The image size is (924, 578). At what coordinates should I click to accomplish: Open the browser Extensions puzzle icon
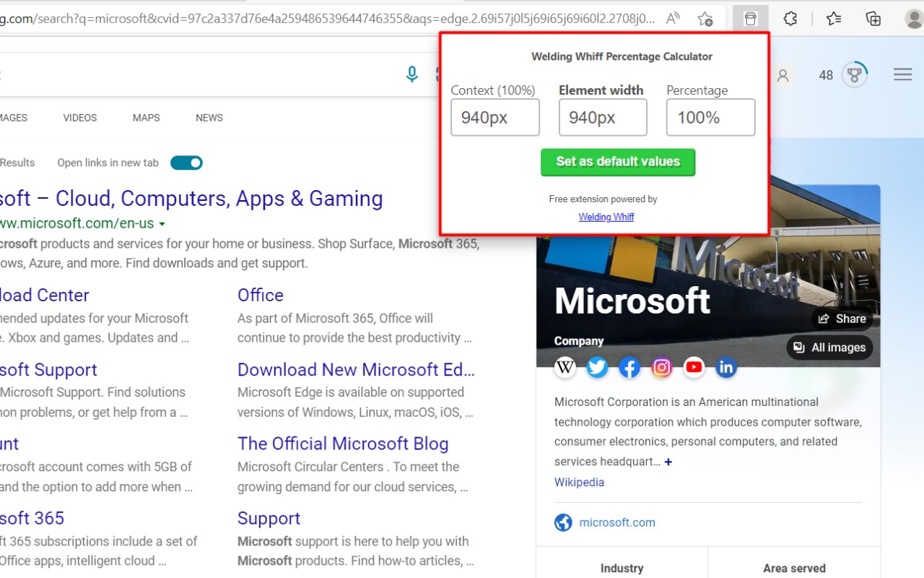pos(790,19)
